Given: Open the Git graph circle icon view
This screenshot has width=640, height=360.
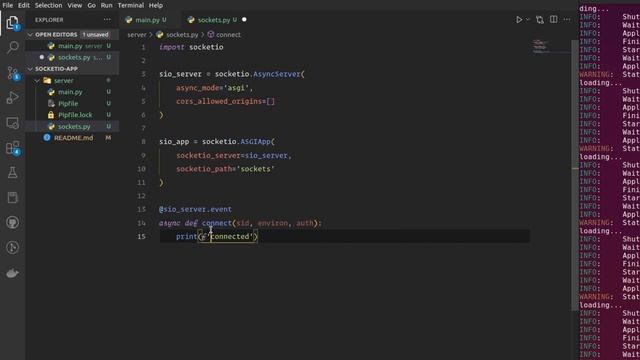Looking at the screenshot, I should tap(13, 247).
